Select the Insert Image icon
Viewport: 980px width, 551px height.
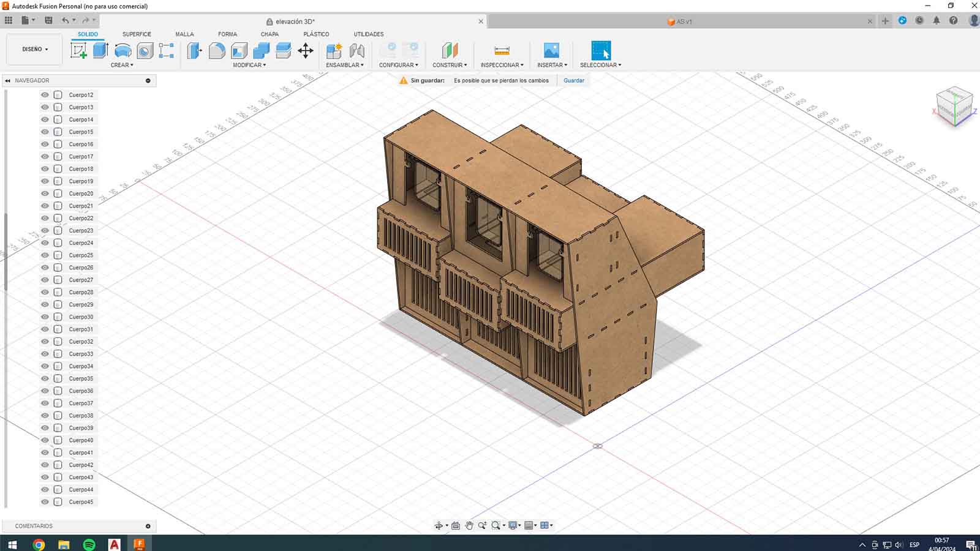tap(551, 50)
